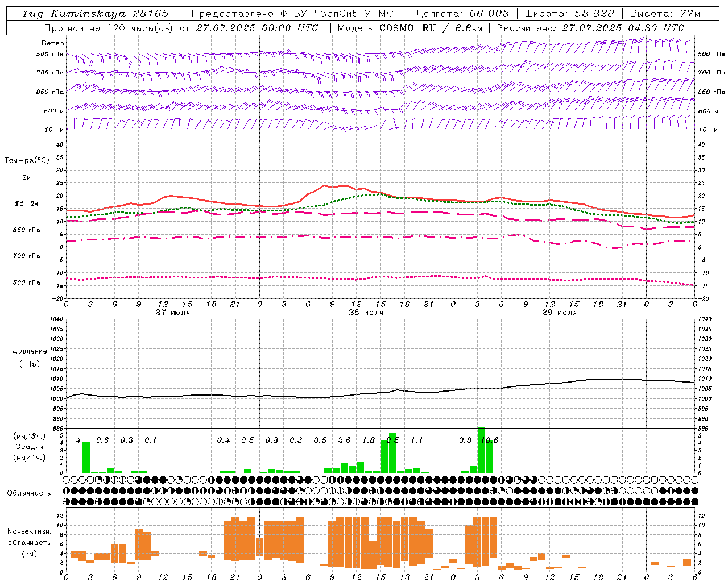This screenshot has width=728, height=582.
Task: Click the green precipitation bar under 4
Action: [86, 458]
